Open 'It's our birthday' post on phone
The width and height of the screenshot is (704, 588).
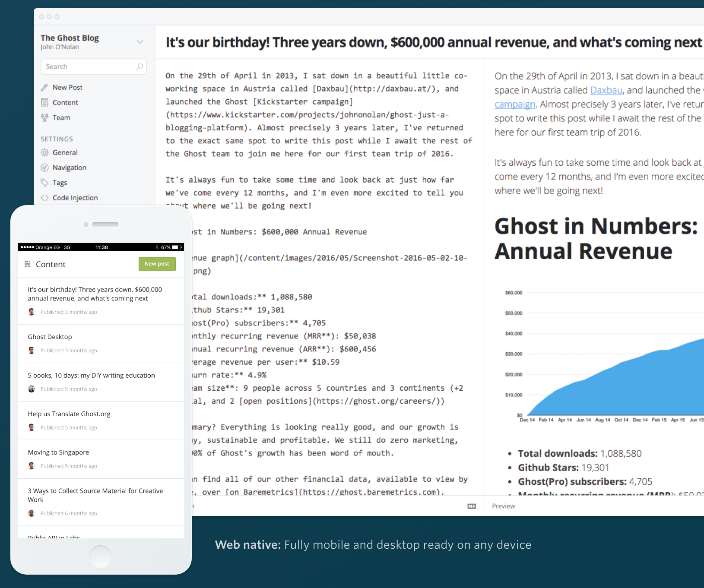tap(101, 300)
